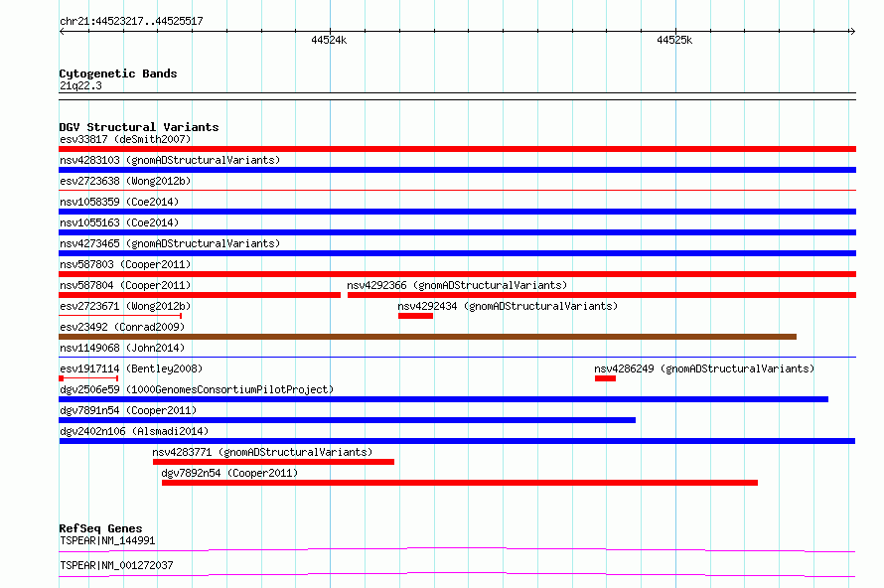
Task: Click the 44524k ruler tick label
Action: pos(329,40)
